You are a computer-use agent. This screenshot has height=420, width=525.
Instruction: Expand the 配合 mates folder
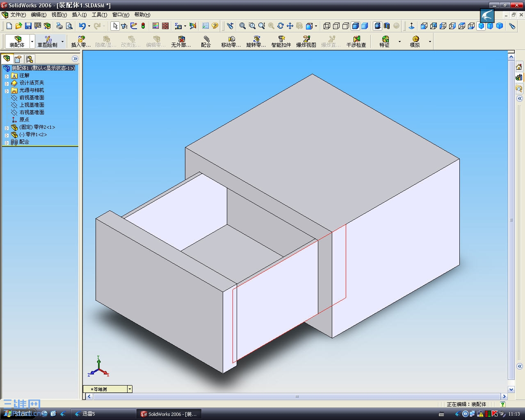tap(7, 142)
